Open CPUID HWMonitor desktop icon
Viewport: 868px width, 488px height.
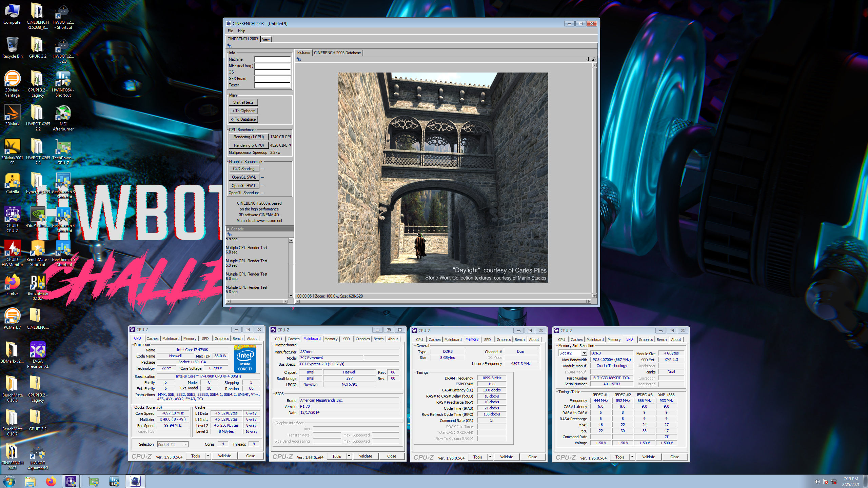13,253
